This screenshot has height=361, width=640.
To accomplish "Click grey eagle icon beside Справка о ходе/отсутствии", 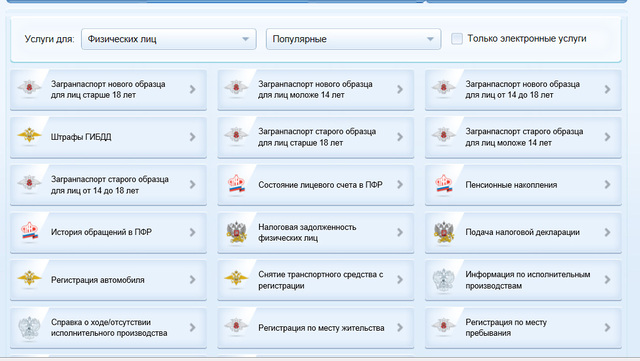I will click(29, 328).
